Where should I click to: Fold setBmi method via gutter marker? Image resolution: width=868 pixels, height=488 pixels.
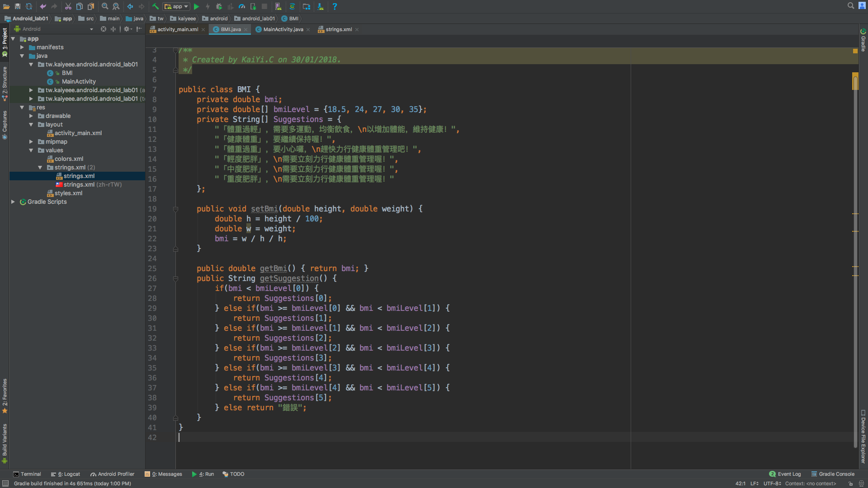(x=175, y=209)
